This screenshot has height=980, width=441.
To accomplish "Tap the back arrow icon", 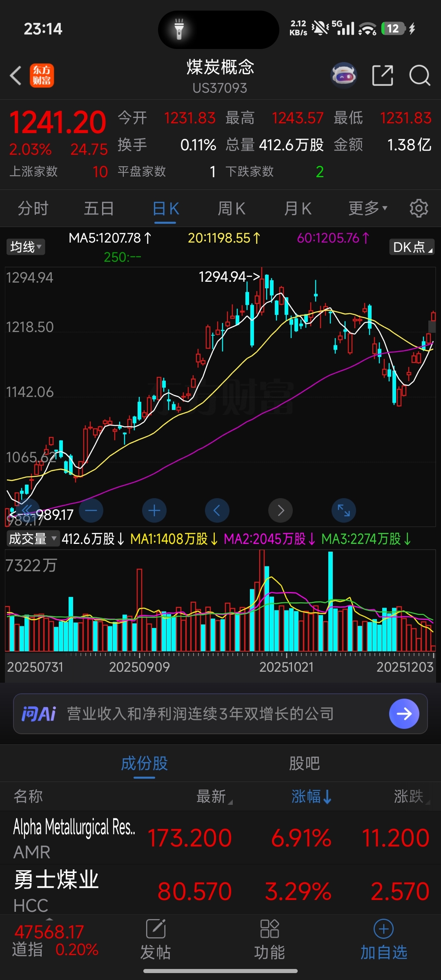I will click(16, 76).
